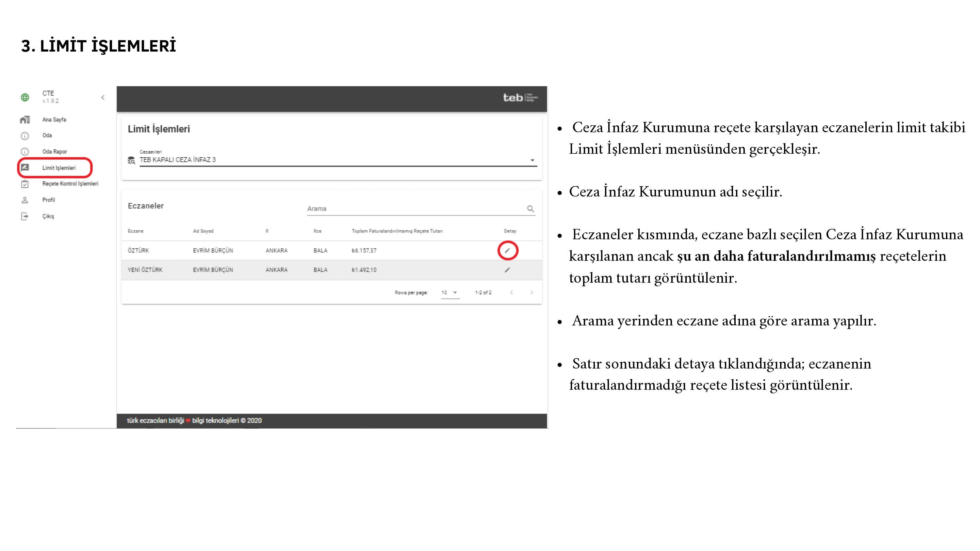Open detail pencil for ÖZTÜRK row
Screen dimensions: 980x551
click(x=508, y=250)
